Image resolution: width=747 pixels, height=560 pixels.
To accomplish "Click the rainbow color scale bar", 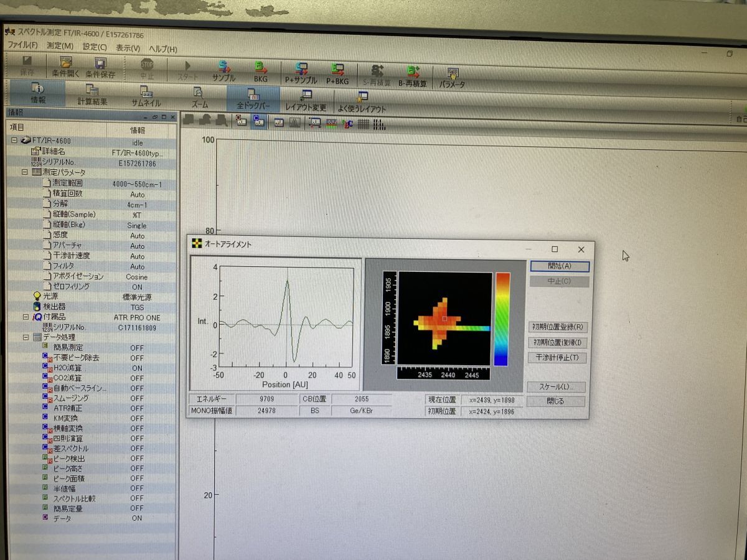I will tap(502, 319).
